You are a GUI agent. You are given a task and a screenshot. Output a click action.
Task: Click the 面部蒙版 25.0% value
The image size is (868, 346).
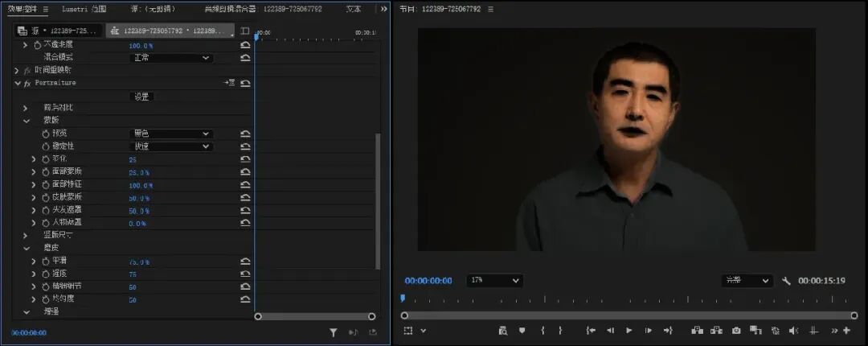click(x=139, y=172)
